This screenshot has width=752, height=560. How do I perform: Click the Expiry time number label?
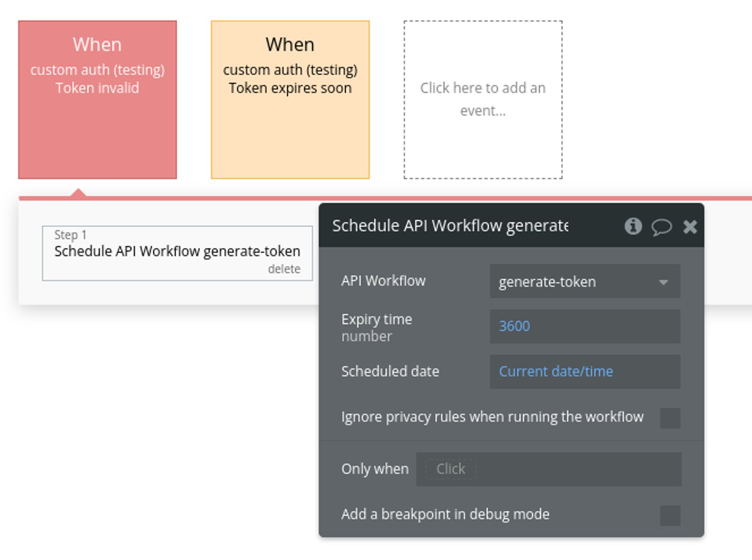tap(376, 327)
